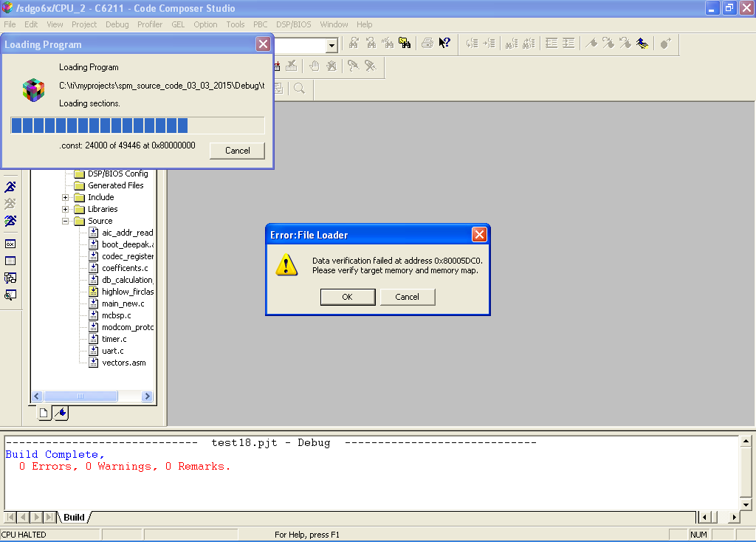Click the toggle probe point icon
The width and height of the screenshot is (756, 542).
[x=354, y=66]
